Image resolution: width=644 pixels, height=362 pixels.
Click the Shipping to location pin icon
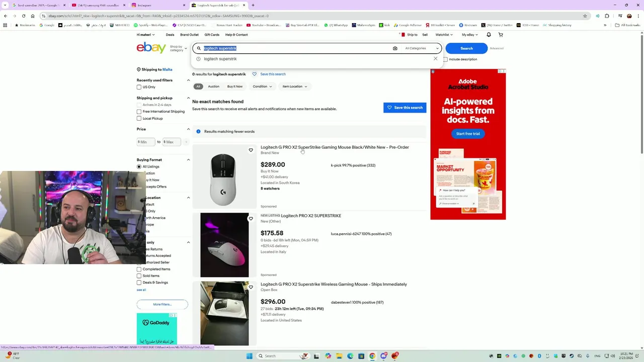tap(138, 69)
